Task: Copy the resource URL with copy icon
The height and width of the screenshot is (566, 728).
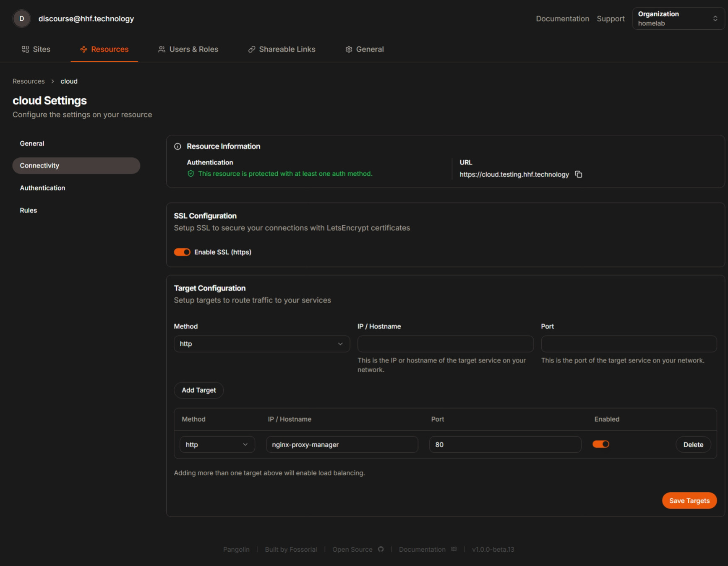Action: pos(579,174)
